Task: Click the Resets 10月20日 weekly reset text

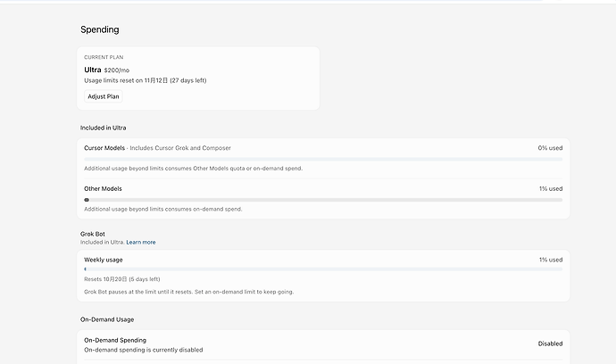Action: coord(122,279)
